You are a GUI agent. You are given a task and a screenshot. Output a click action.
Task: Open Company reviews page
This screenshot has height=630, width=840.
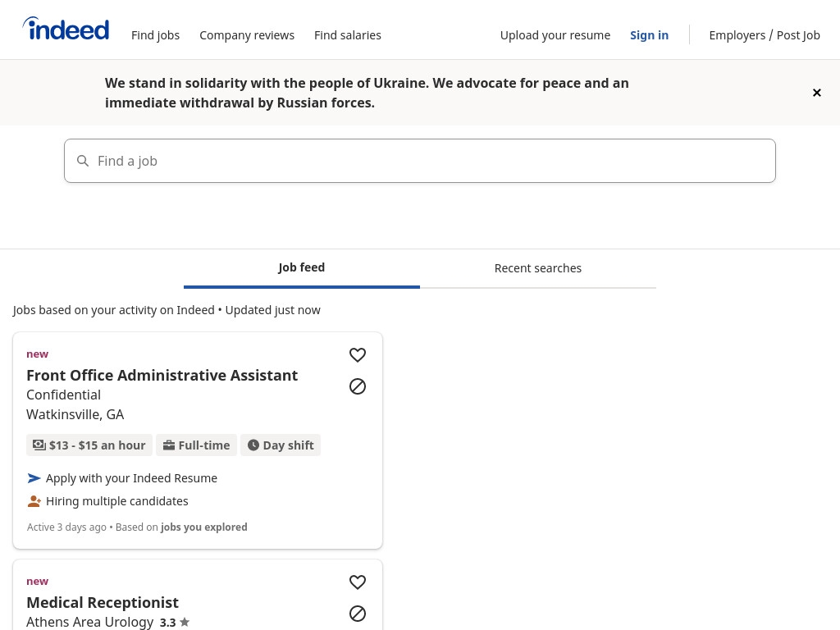pyautogui.click(x=247, y=35)
